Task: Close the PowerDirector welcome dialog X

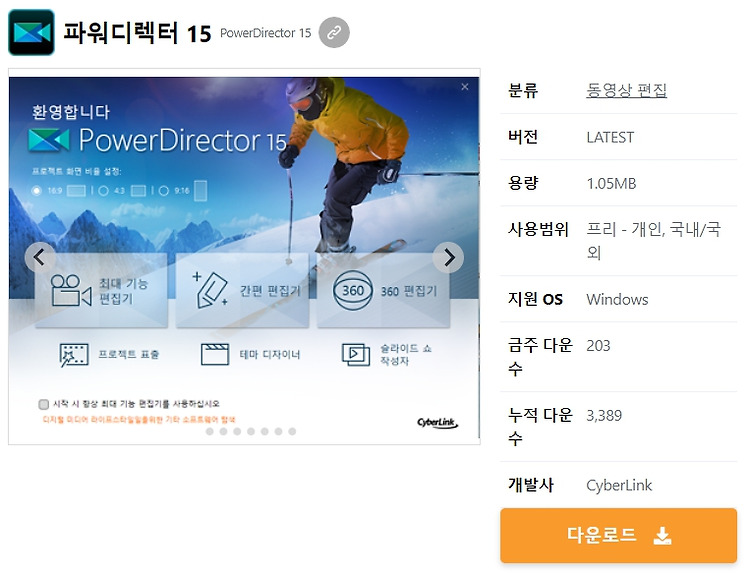Action: pyautogui.click(x=464, y=87)
